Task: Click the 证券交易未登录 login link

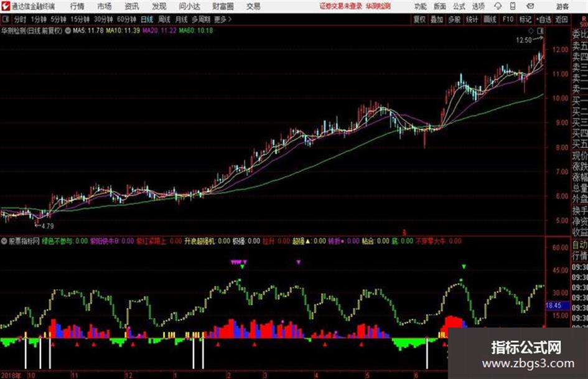Action: coord(341,6)
